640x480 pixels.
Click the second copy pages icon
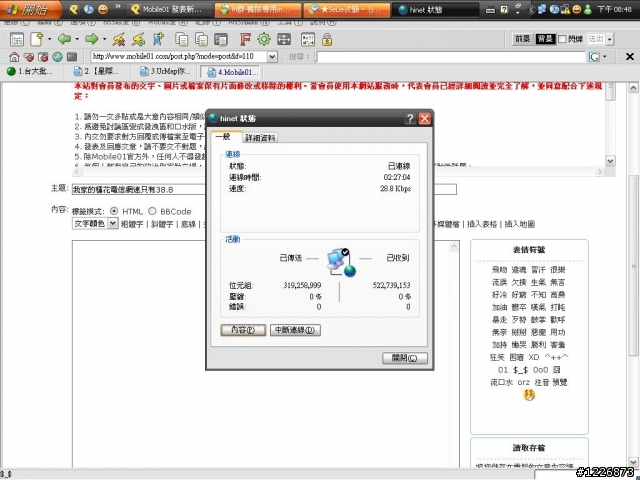201,39
